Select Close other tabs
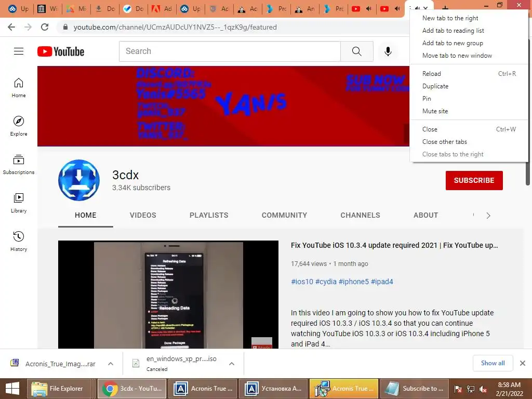Viewport: 532px width, 399px height. tap(469, 142)
